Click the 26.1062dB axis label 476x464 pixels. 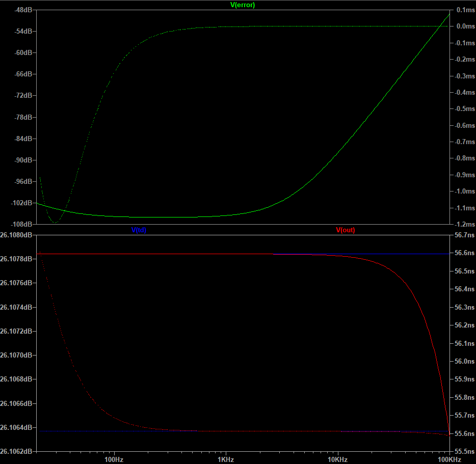click(x=16, y=451)
